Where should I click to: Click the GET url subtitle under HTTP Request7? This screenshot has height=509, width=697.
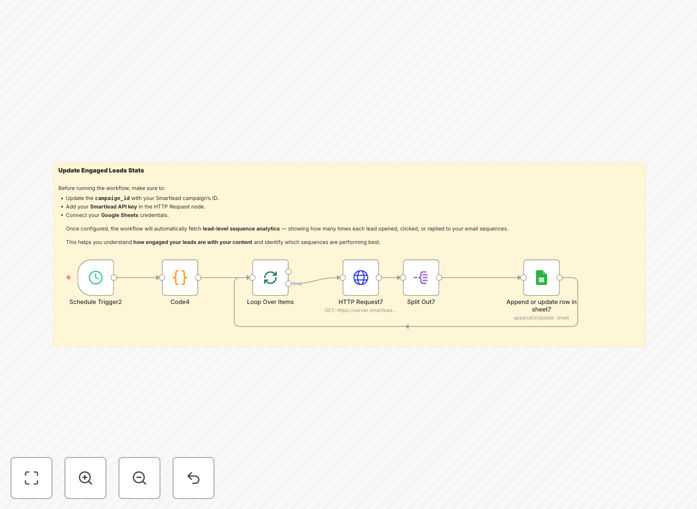pyautogui.click(x=361, y=310)
